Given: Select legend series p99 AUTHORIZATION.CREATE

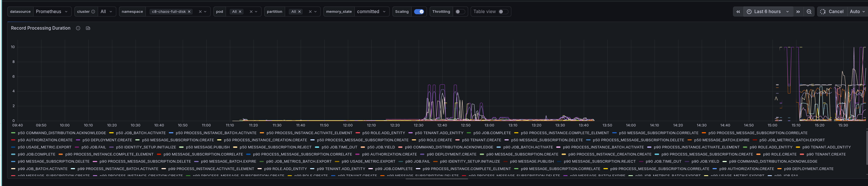Looking at the screenshot, I should pos(746,169).
